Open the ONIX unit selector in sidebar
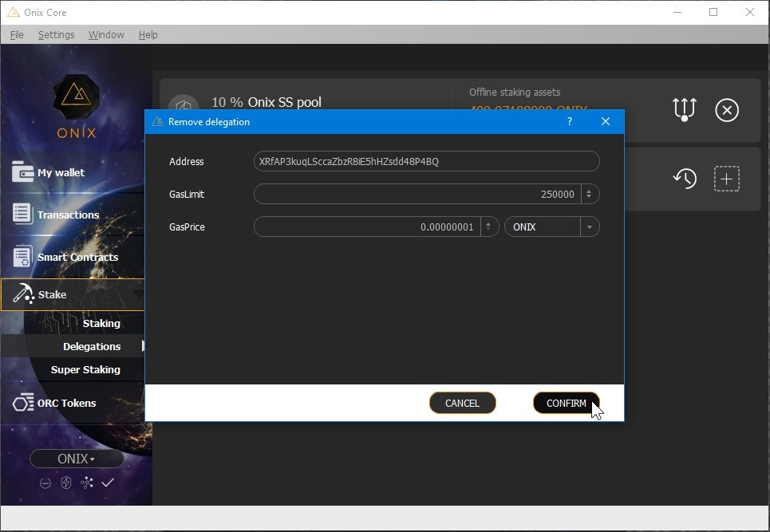 [77, 459]
